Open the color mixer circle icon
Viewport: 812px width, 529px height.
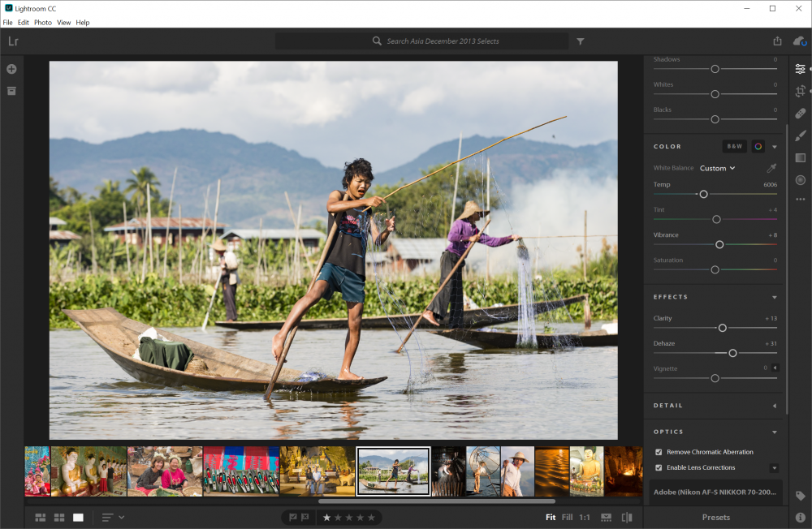758,147
